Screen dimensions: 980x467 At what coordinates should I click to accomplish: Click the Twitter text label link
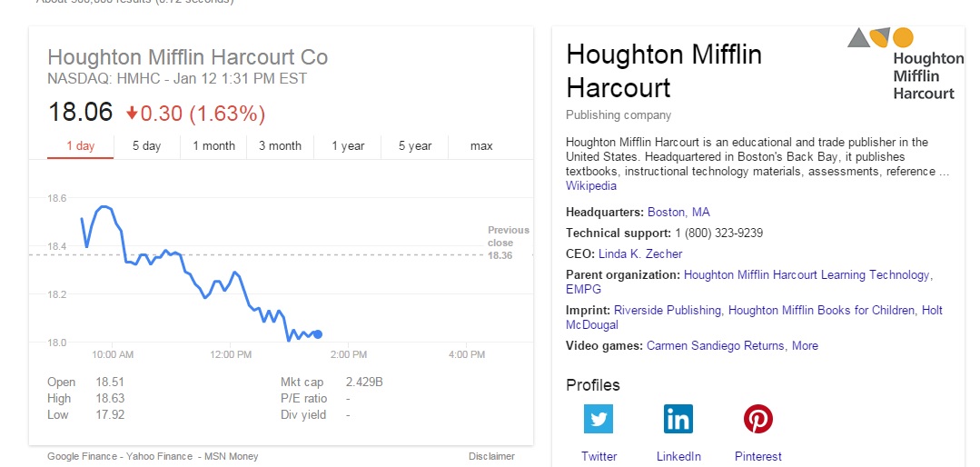click(599, 456)
